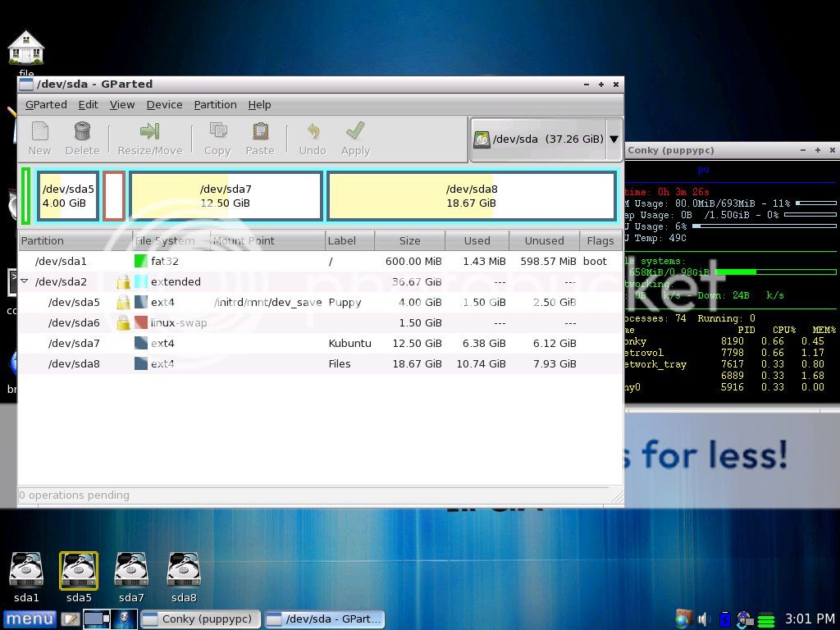Click the volume speaker tray icon
Screen dimensions: 840x630
pyautogui.click(x=702, y=619)
